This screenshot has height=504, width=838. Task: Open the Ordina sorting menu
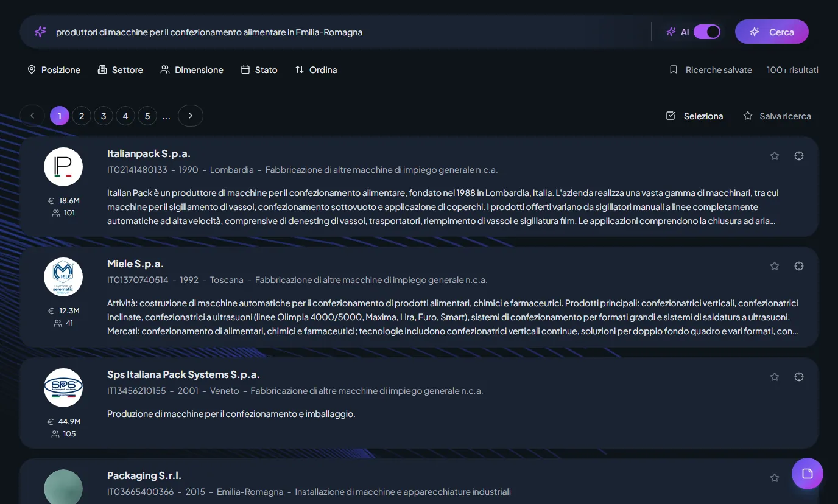coord(316,70)
